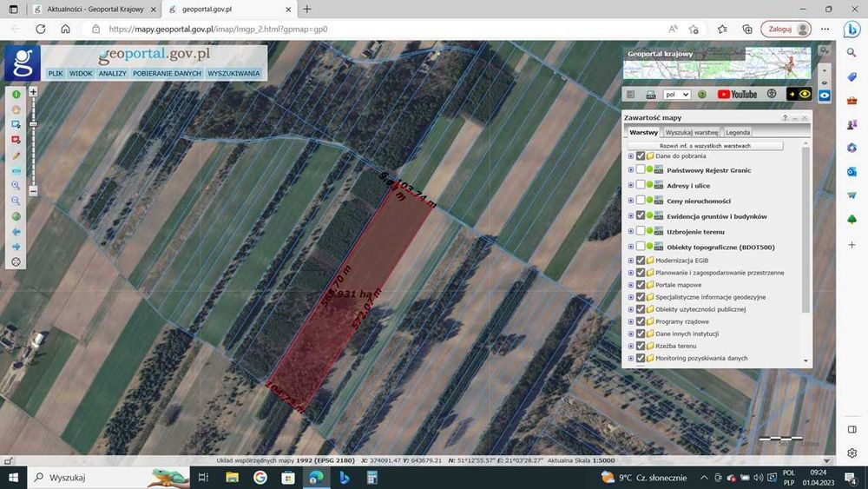Screen dimensions: 868x489
Task: Click the compass reset icon in toolbar
Action: click(16, 262)
